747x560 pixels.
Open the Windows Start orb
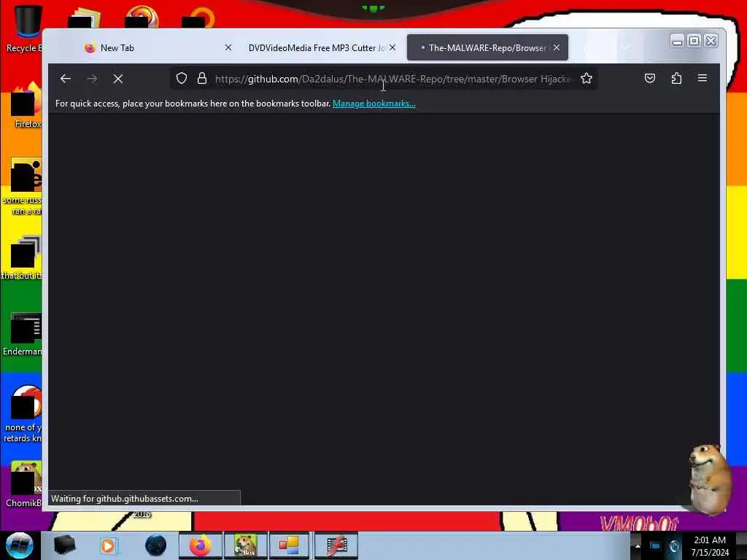(x=20, y=545)
